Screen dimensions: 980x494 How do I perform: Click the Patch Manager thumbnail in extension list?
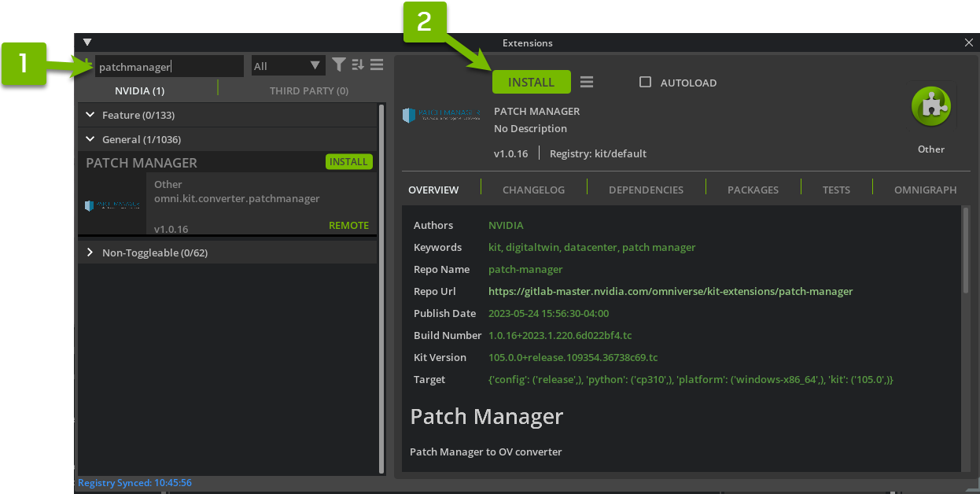112,205
